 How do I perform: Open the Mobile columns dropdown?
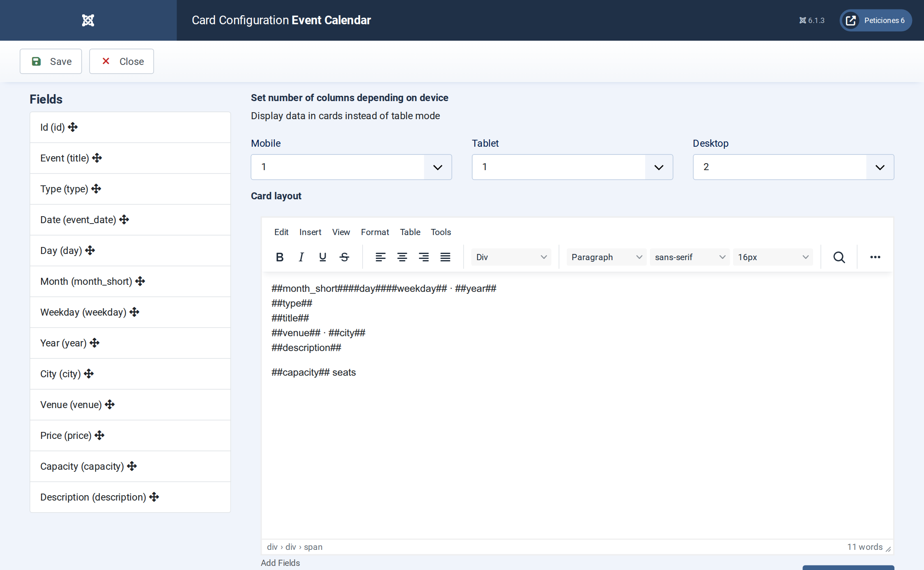pyautogui.click(x=351, y=167)
